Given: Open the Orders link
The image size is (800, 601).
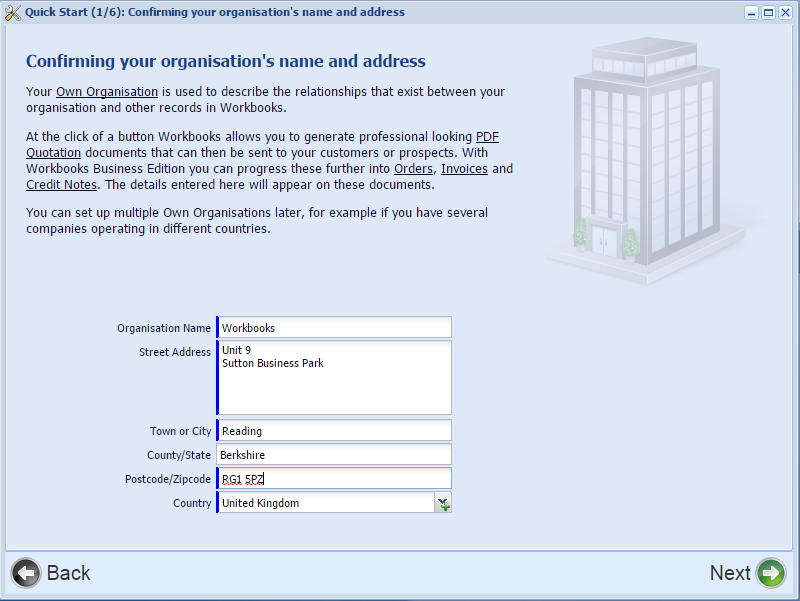Looking at the screenshot, I should pyautogui.click(x=413, y=168).
